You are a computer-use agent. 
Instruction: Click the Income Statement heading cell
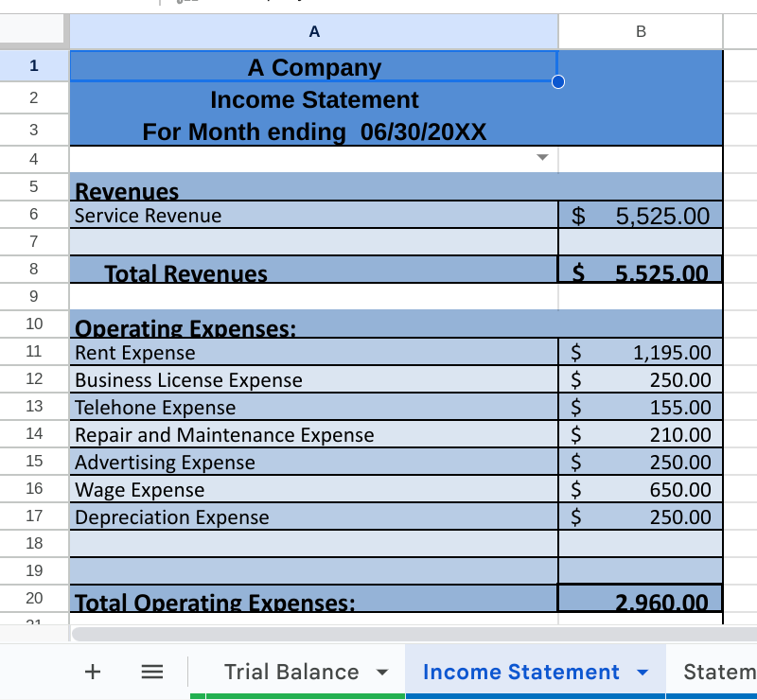point(314,98)
